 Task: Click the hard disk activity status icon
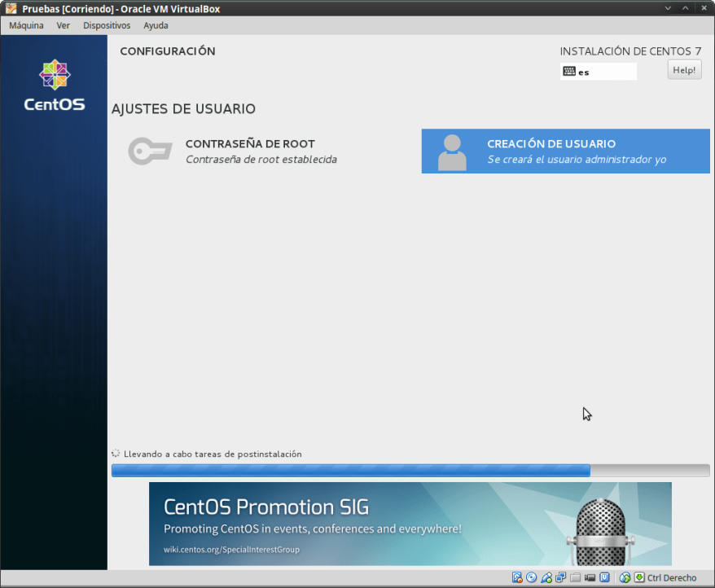tap(517, 577)
